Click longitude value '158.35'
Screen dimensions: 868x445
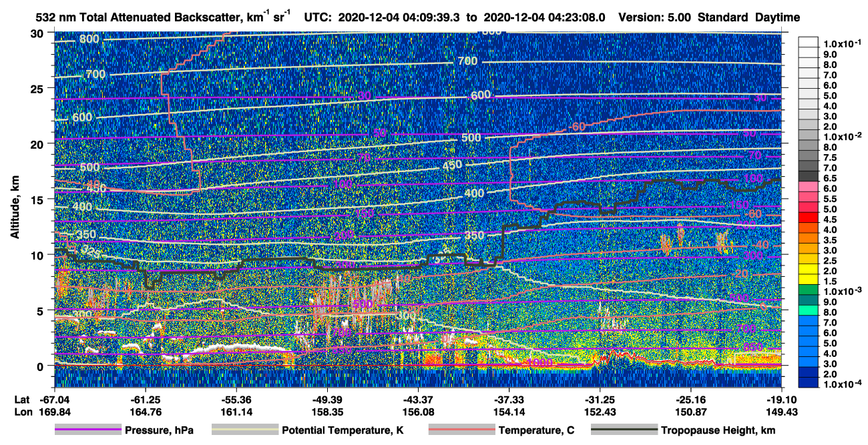tap(327, 412)
